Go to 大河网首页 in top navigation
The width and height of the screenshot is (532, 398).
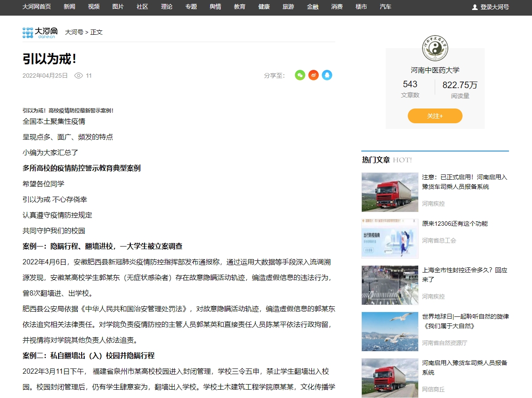pos(36,7)
